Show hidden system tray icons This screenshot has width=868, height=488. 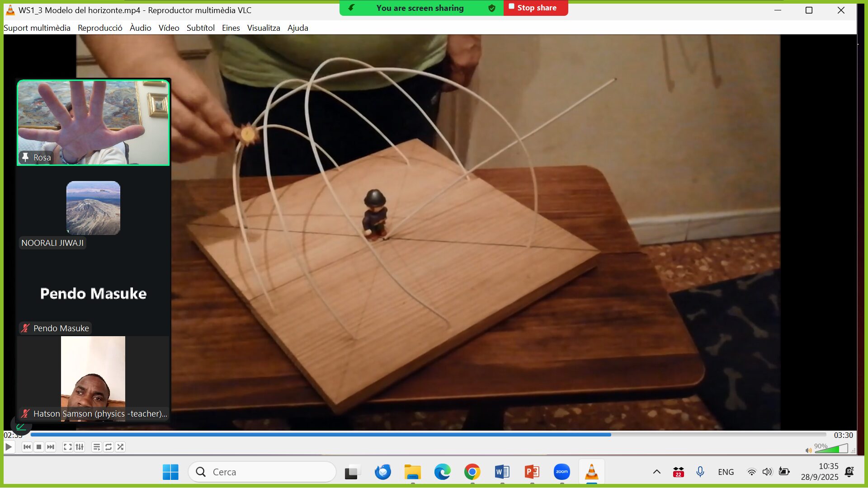[657, 472]
